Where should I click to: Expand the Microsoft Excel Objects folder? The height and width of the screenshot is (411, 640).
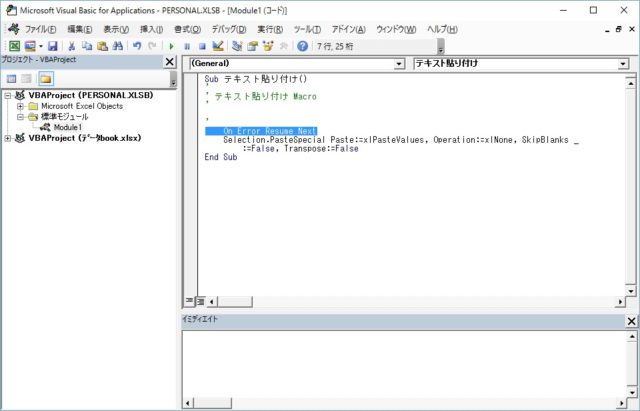click(x=20, y=106)
